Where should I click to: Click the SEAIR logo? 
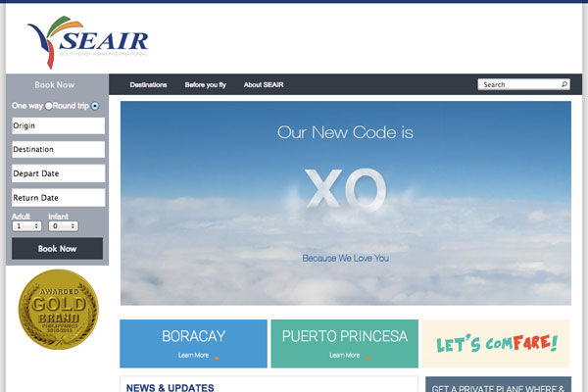click(x=88, y=42)
